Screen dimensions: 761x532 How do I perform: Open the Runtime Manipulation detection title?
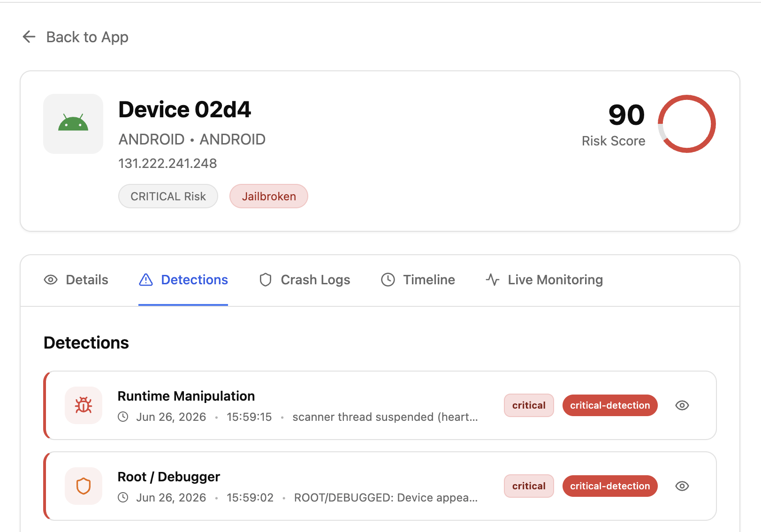(x=186, y=396)
